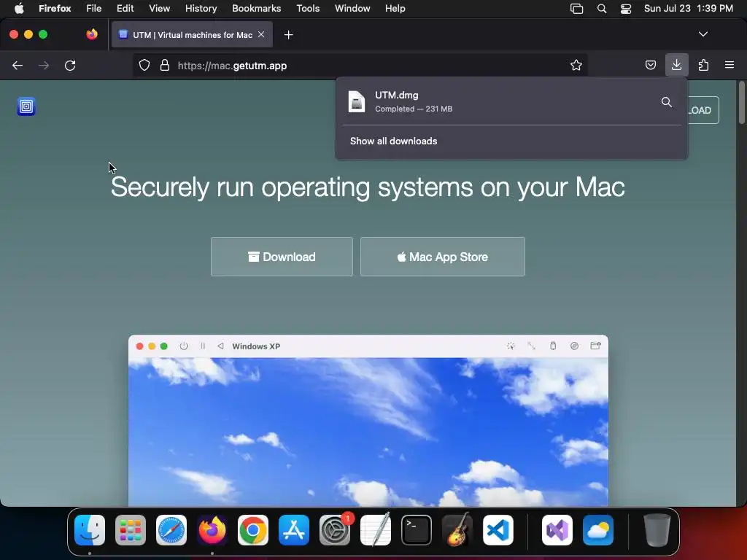Open the Edit menu
The image size is (747, 560).
125,9
